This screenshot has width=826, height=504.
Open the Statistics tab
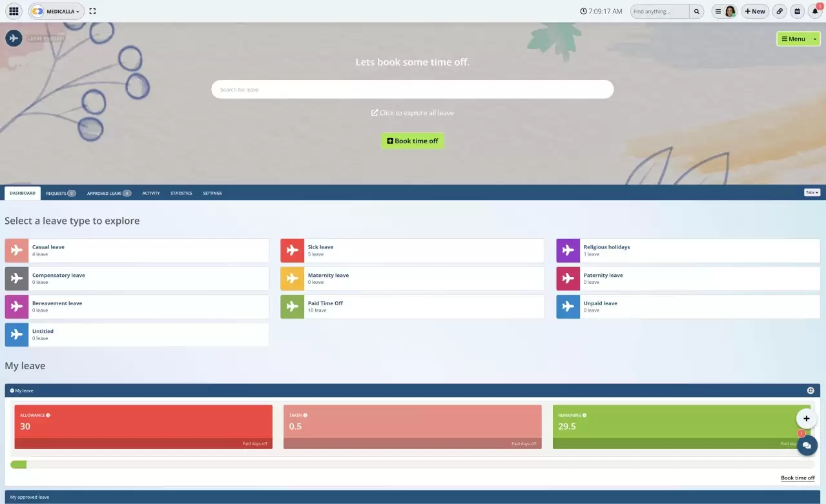(181, 193)
